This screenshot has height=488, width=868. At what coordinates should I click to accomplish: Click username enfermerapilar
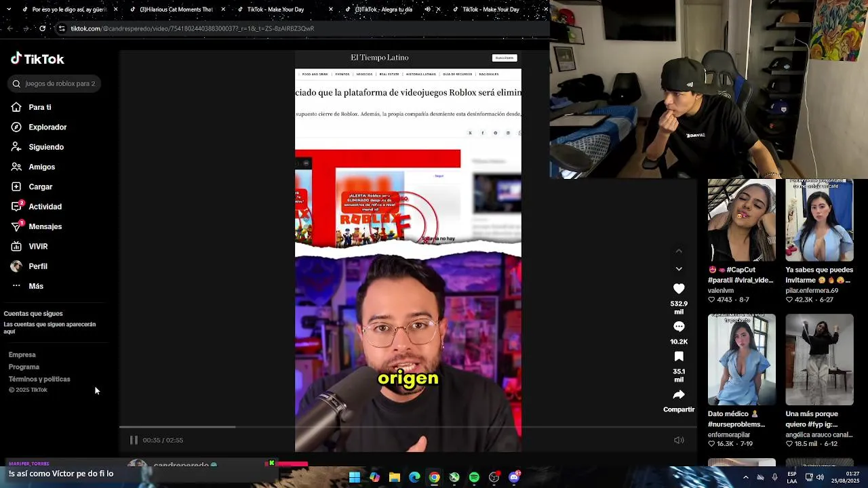coord(729,434)
